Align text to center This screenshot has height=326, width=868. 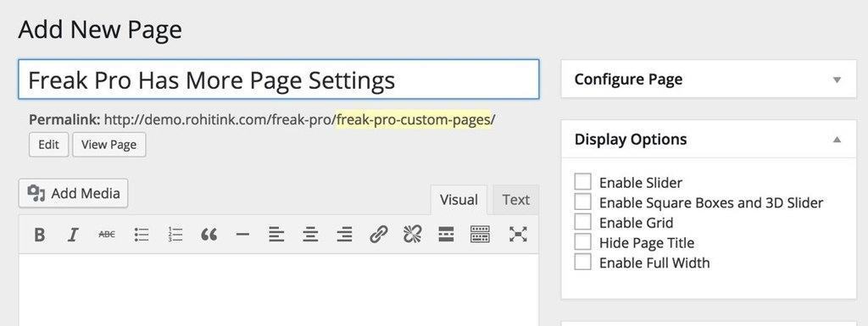[x=310, y=235]
